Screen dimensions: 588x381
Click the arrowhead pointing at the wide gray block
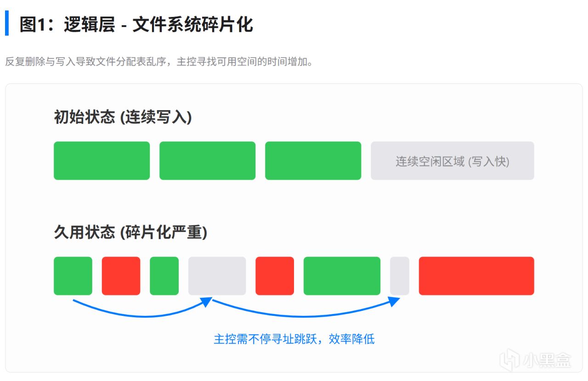coord(207,301)
